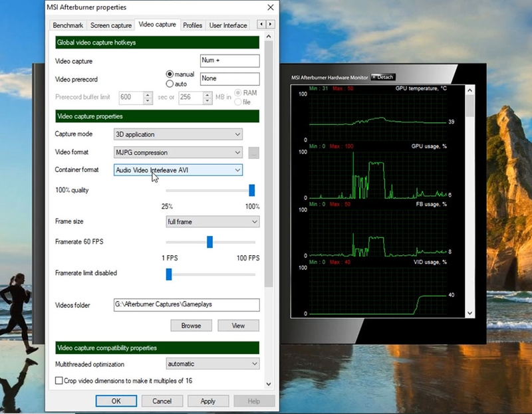Click the Framerate limit slider handle
Image resolution: width=532 pixels, height=414 pixels.
click(169, 274)
